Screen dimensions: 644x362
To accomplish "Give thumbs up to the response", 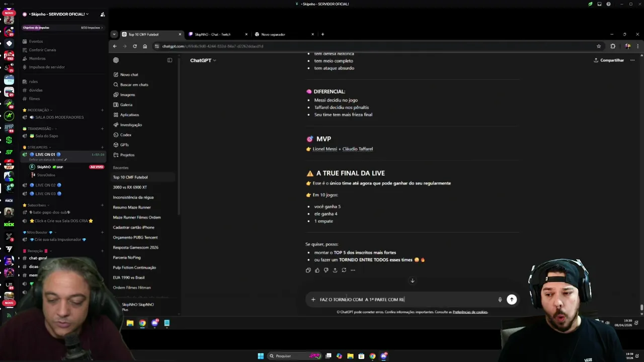I will 317,270.
